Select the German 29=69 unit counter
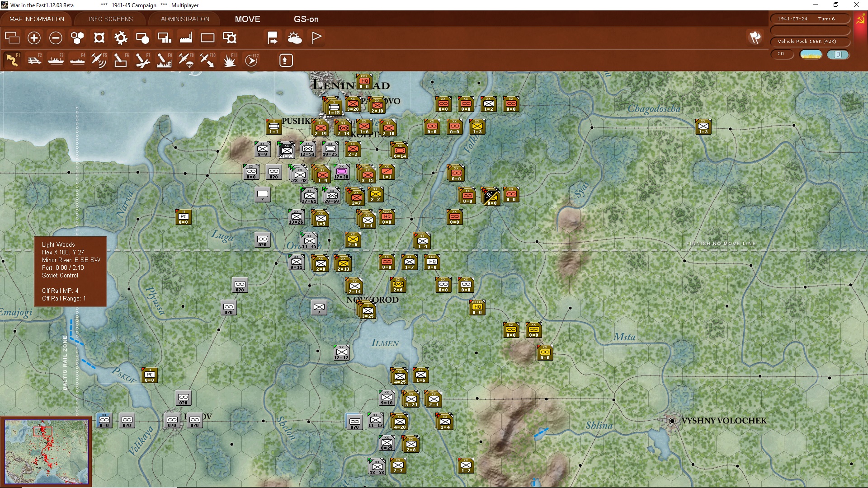The image size is (868, 488). pos(331,196)
